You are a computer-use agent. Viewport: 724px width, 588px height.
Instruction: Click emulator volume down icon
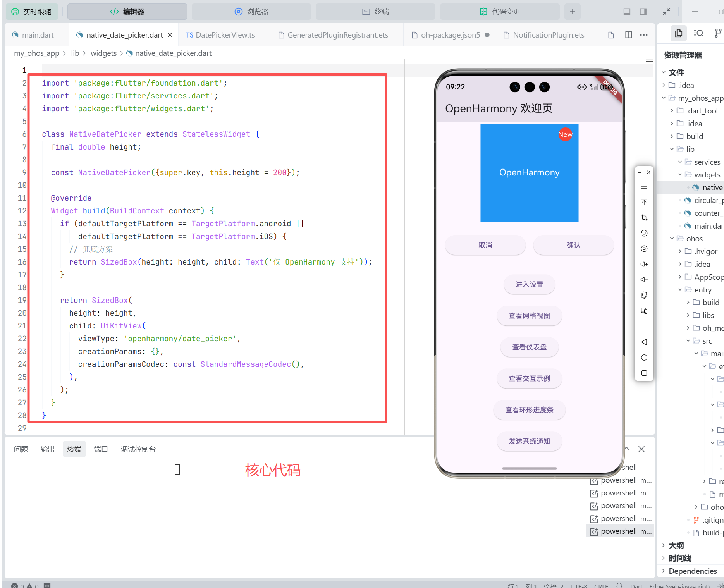click(644, 280)
